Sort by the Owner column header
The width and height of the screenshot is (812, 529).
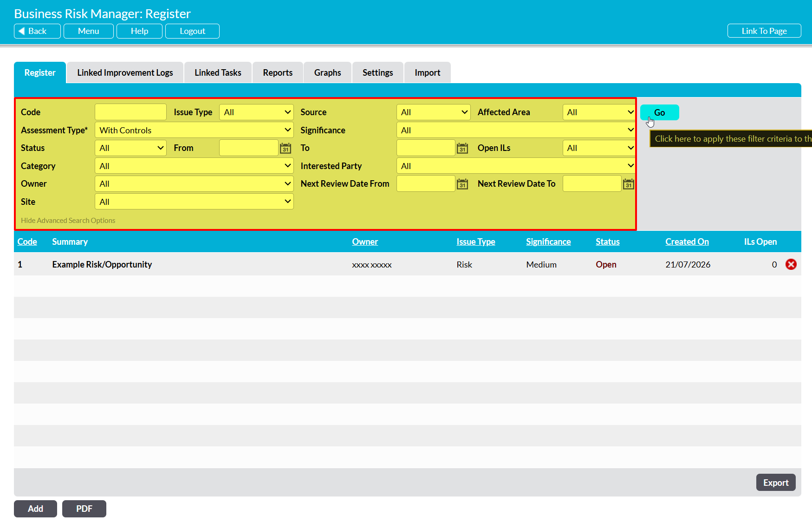click(x=365, y=242)
